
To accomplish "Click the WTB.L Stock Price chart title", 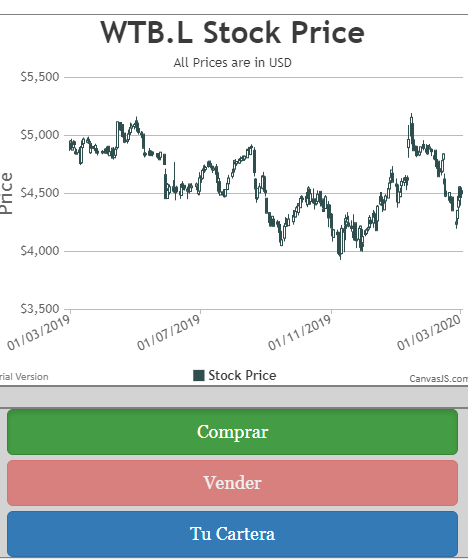I will point(232,32).
